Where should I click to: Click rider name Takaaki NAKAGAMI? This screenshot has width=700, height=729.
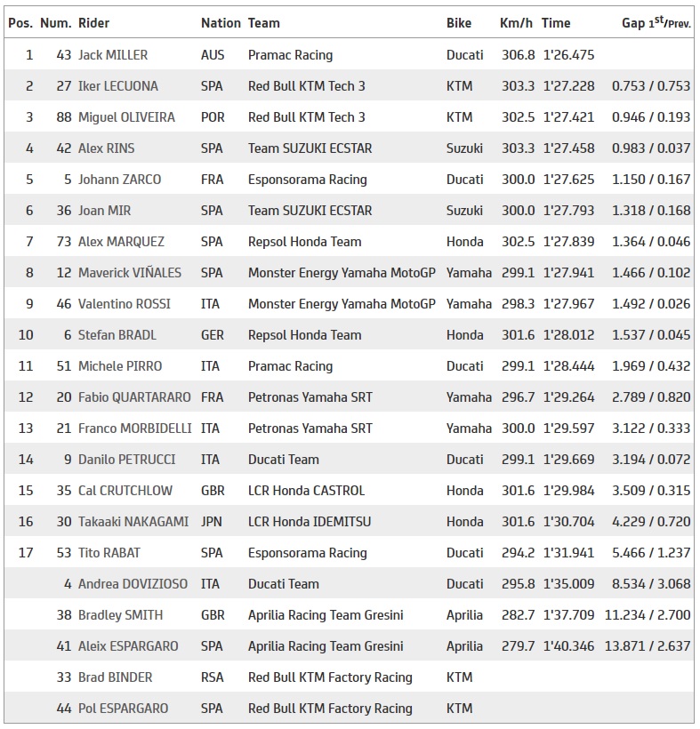[133, 522]
